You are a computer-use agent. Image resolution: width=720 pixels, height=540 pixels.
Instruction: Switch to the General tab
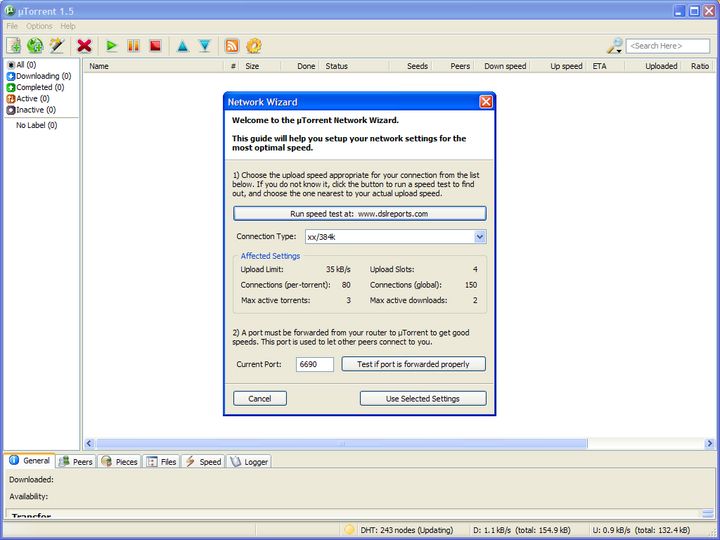tap(30, 461)
